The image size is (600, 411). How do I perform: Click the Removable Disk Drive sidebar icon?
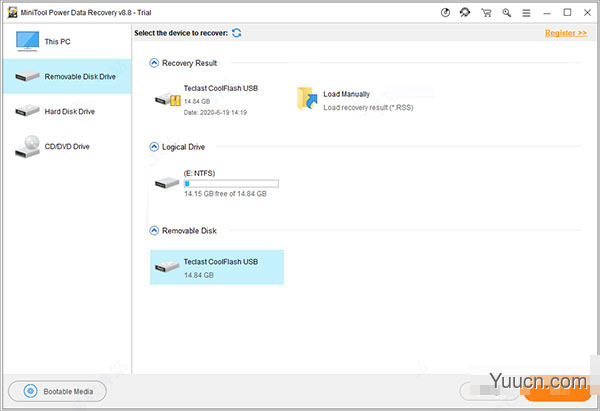click(27, 77)
